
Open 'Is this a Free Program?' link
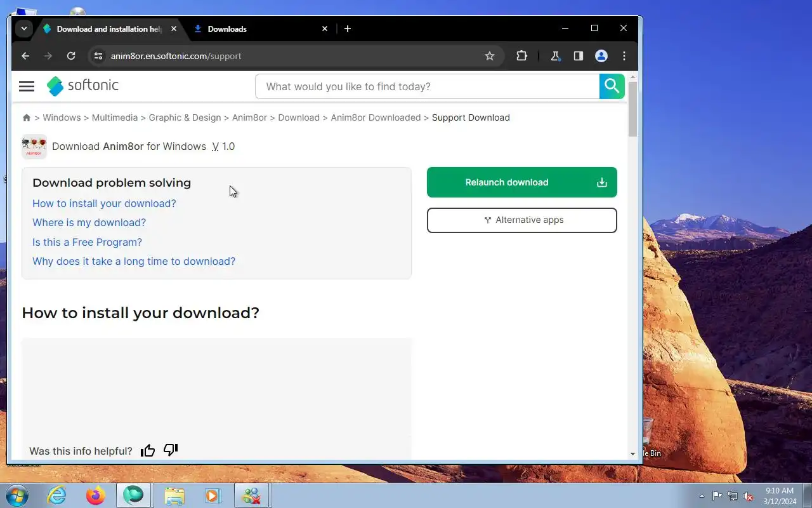tap(87, 242)
